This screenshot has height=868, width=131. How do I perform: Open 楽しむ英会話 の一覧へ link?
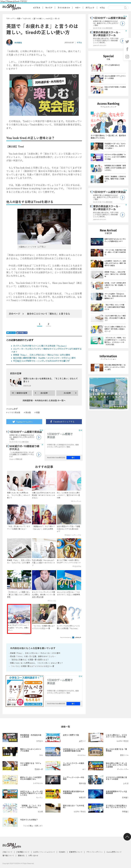coord(44,400)
